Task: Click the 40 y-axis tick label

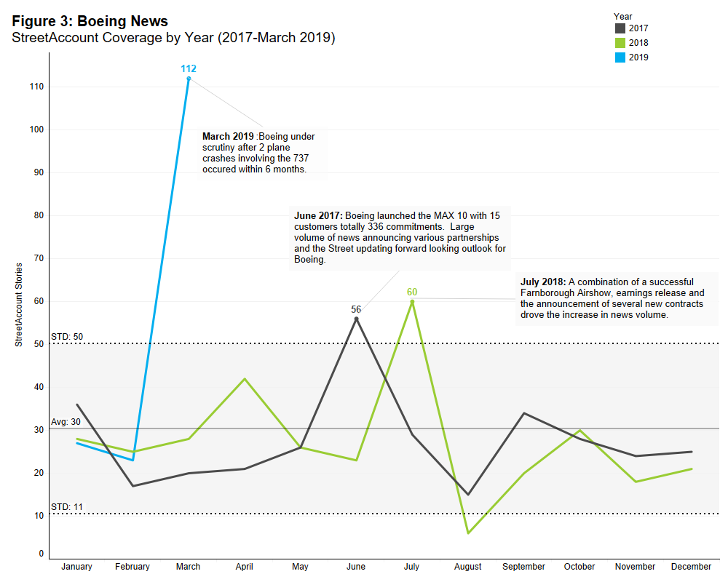Action: coord(39,387)
